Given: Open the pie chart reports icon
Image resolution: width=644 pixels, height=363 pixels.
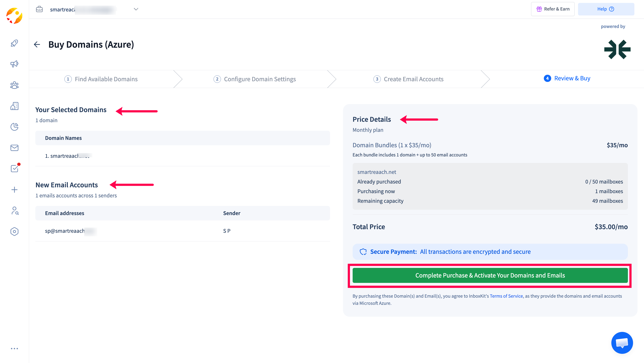Looking at the screenshot, I should coord(14,127).
